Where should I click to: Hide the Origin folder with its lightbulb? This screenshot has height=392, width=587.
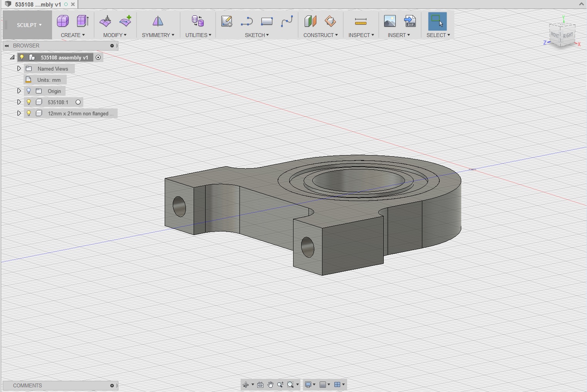tap(29, 91)
